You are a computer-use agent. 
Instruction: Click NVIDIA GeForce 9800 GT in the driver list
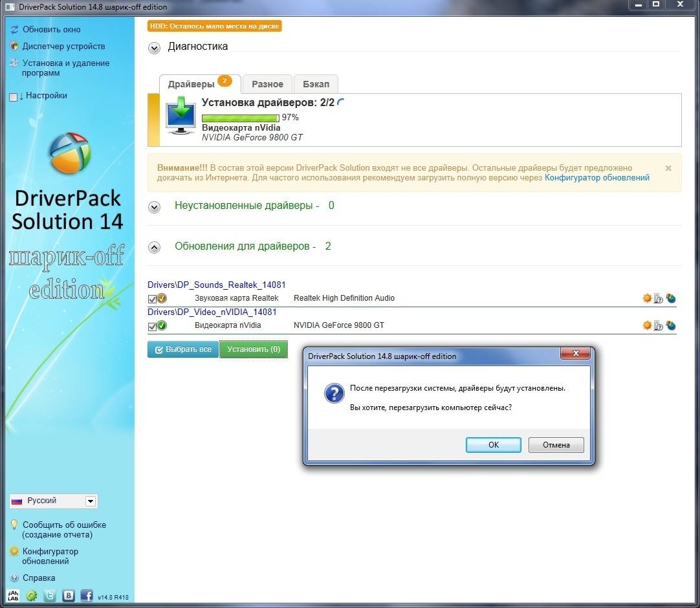click(339, 325)
